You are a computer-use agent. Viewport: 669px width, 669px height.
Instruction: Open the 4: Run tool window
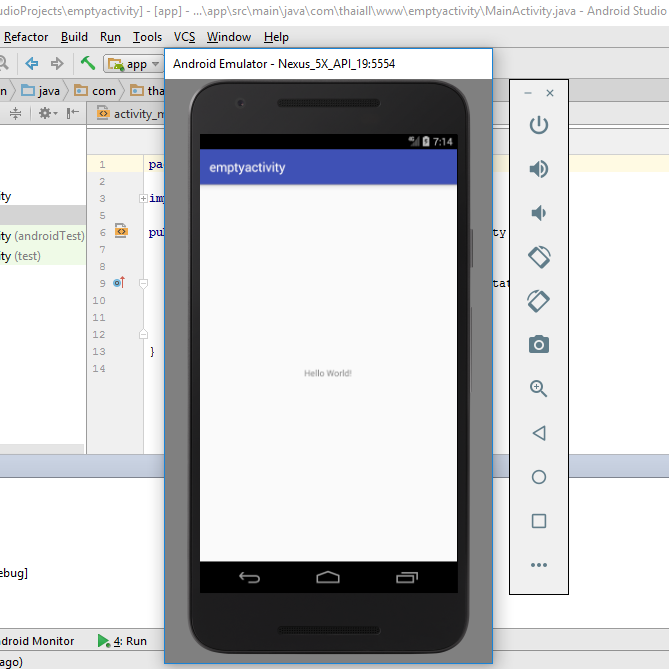pos(122,641)
